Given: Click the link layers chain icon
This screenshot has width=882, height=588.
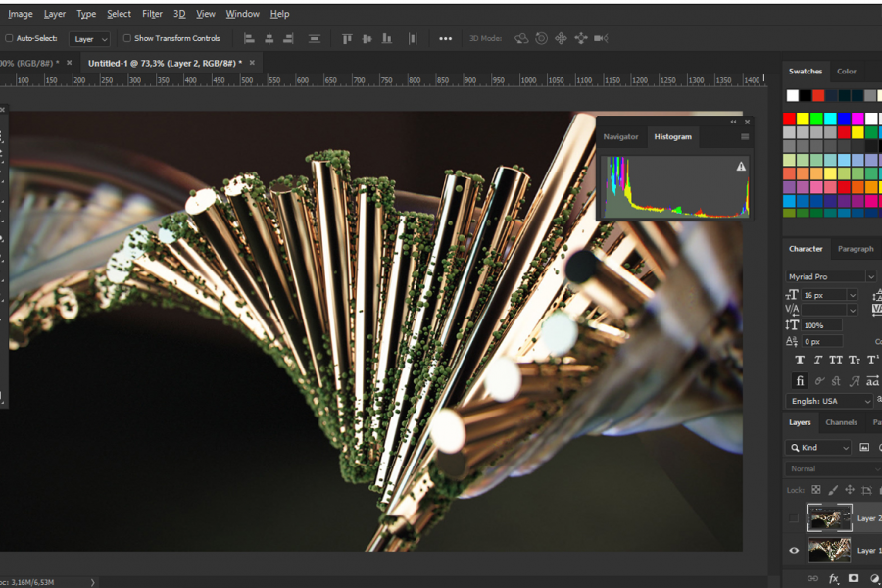Looking at the screenshot, I should coord(812,578).
